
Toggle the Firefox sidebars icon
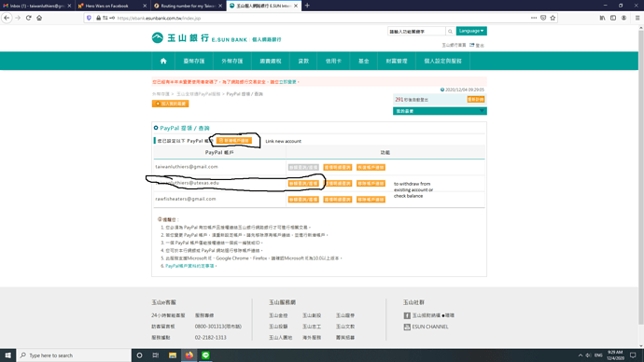(613, 18)
